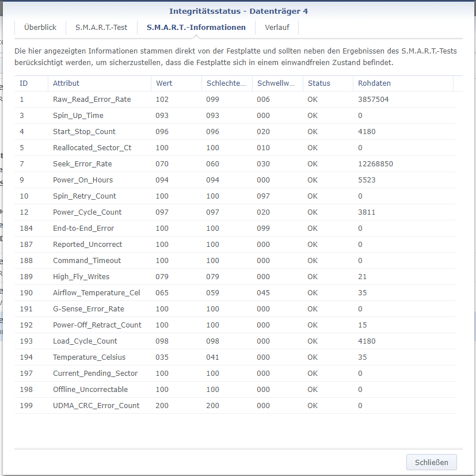Click raw data value 3811
The width and height of the screenshot is (476, 476).
click(x=367, y=212)
